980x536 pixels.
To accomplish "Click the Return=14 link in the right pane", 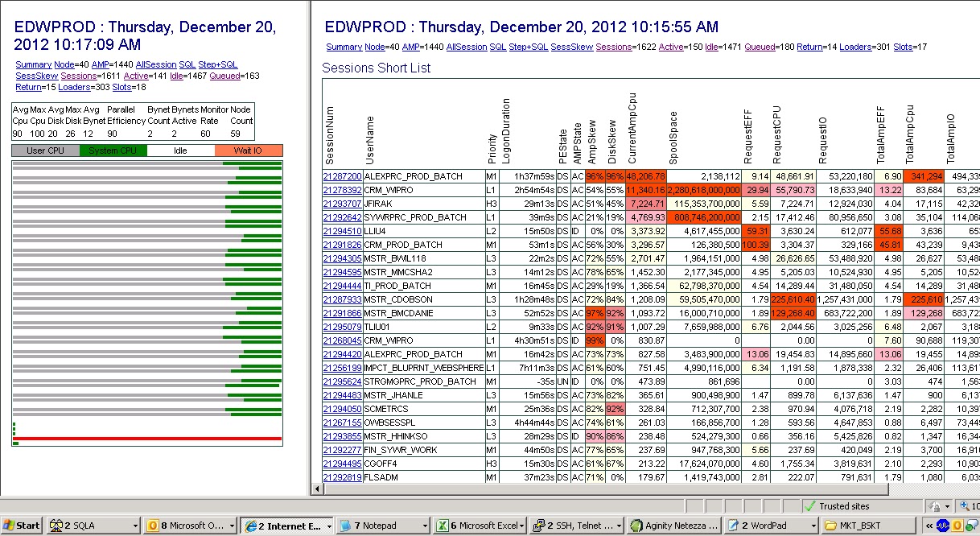I will [810, 47].
